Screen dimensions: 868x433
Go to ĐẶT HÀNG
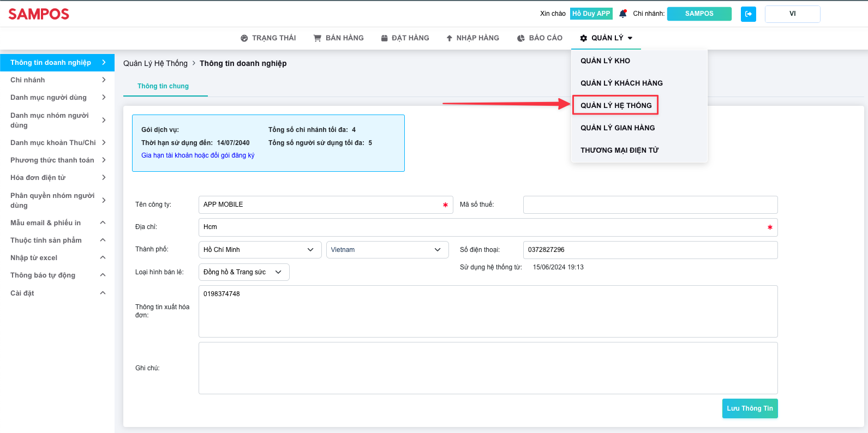pos(405,38)
